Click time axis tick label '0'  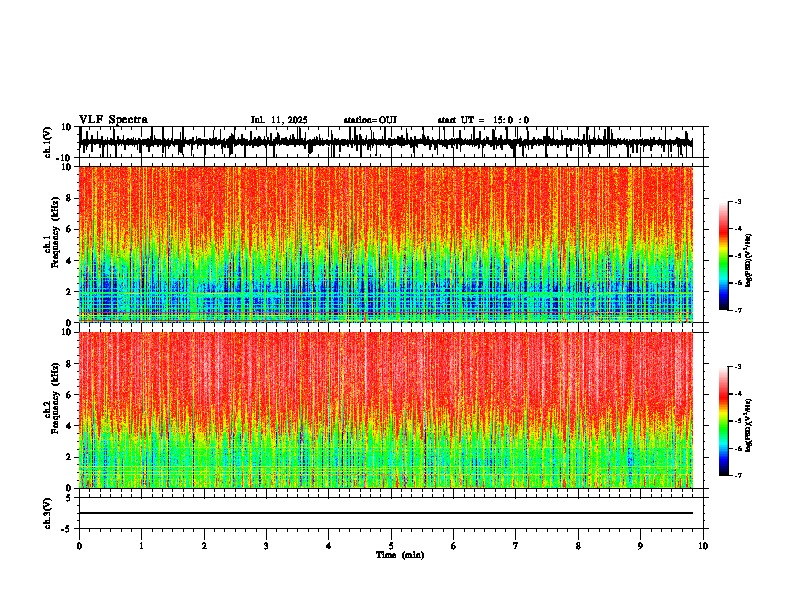(x=79, y=546)
